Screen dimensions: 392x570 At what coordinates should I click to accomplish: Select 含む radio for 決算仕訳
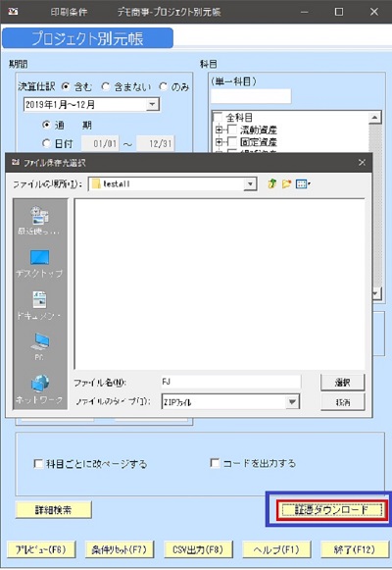coord(66,86)
